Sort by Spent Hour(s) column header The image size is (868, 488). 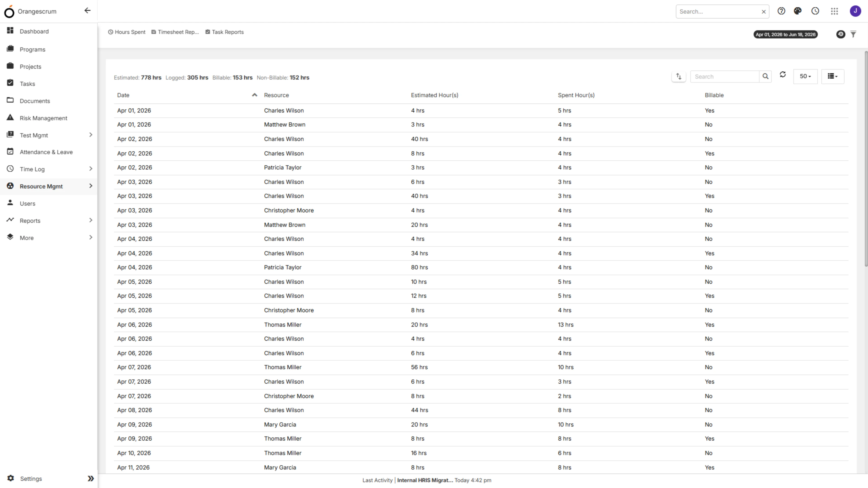coord(576,95)
